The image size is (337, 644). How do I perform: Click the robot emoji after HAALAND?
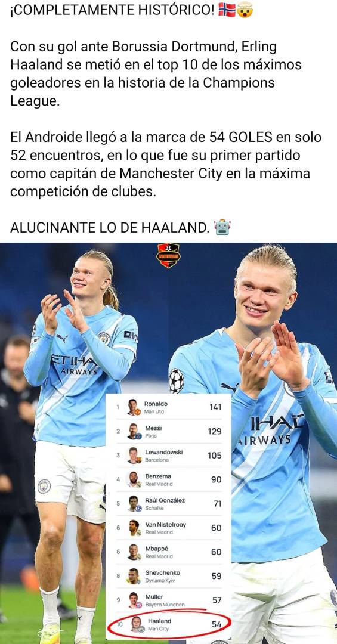[x=222, y=227]
